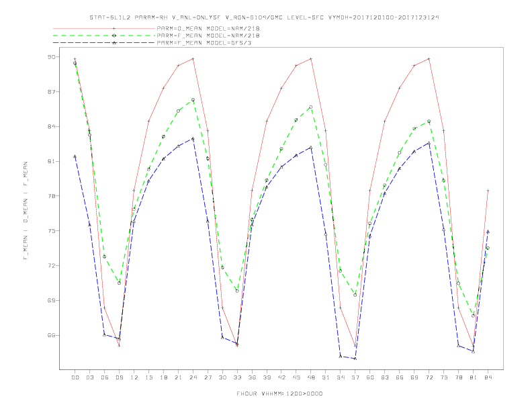Click red O_MEAN data point at hour 84

[488, 191]
